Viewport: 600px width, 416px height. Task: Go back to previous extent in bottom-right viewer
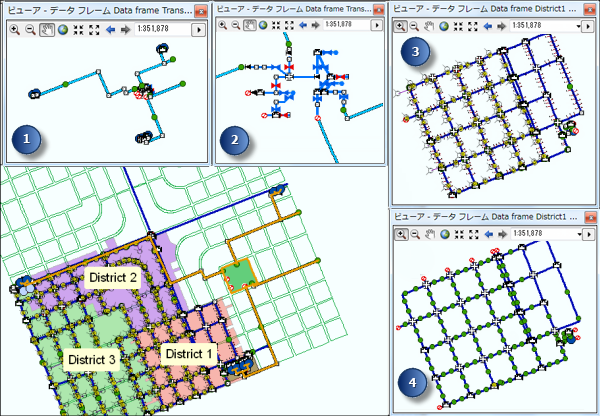(489, 234)
